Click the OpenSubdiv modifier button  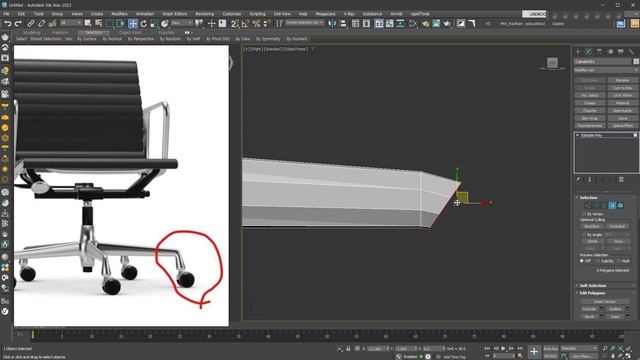tap(622, 111)
